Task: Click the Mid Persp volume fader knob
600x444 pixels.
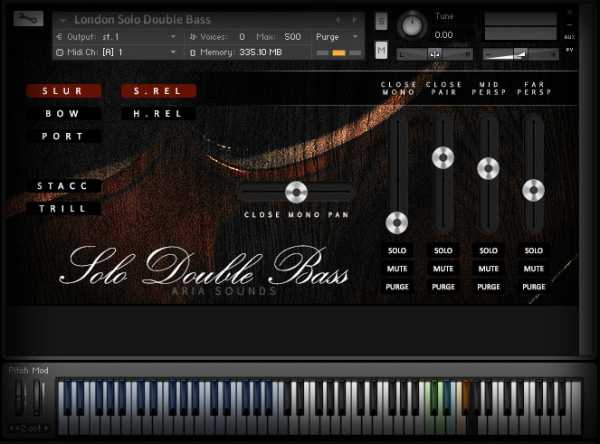Action: click(x=488, y=168)
